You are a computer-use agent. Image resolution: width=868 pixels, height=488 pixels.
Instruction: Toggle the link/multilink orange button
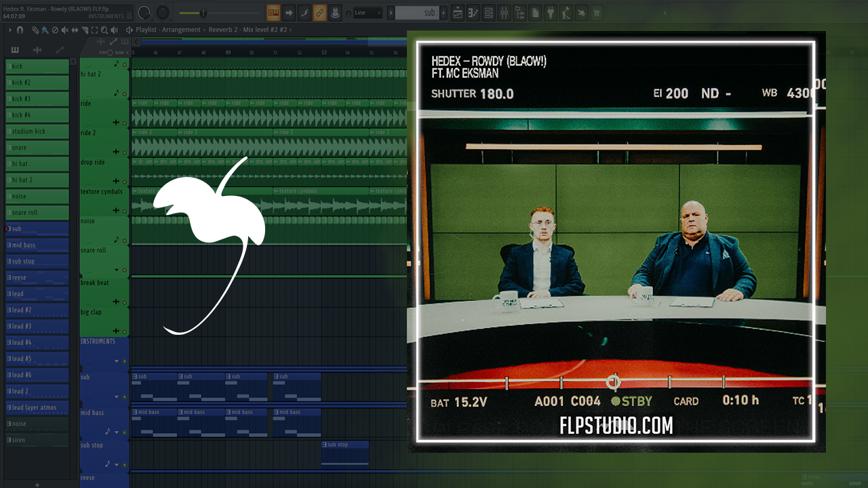coord(319,13)
